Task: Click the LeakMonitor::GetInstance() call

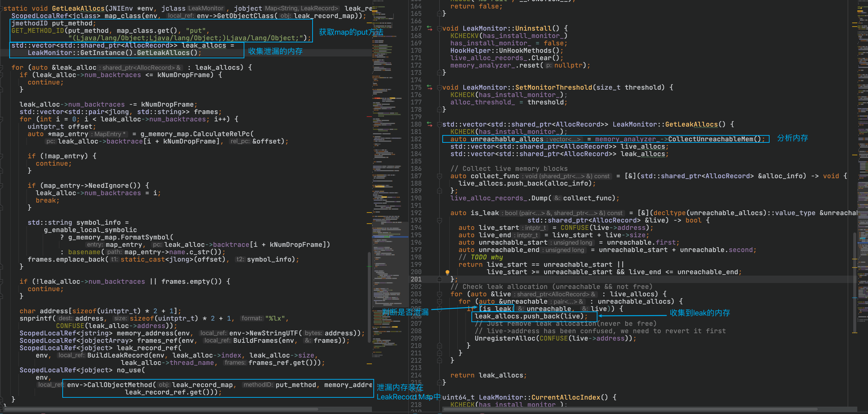Action: [x=80, y=53]
